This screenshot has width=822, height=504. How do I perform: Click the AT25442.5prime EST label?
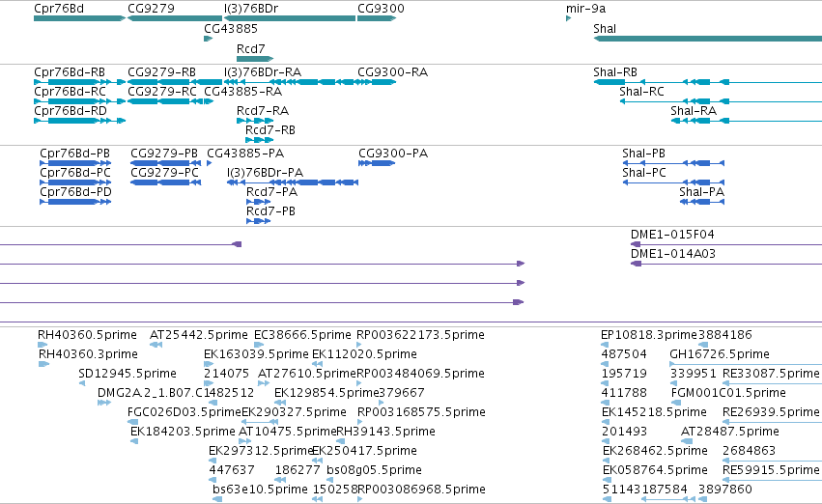pyautogui.click(x=199, y=335)
